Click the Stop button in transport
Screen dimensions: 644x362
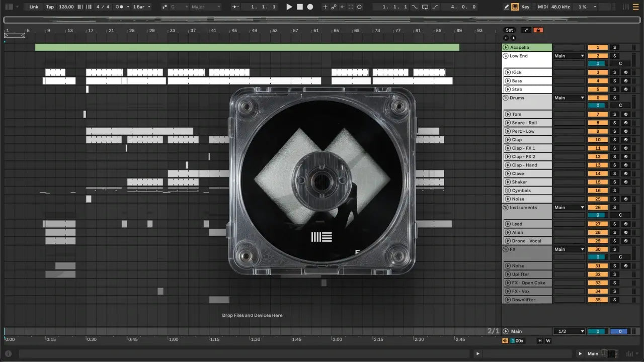click(x=300, y=7)
